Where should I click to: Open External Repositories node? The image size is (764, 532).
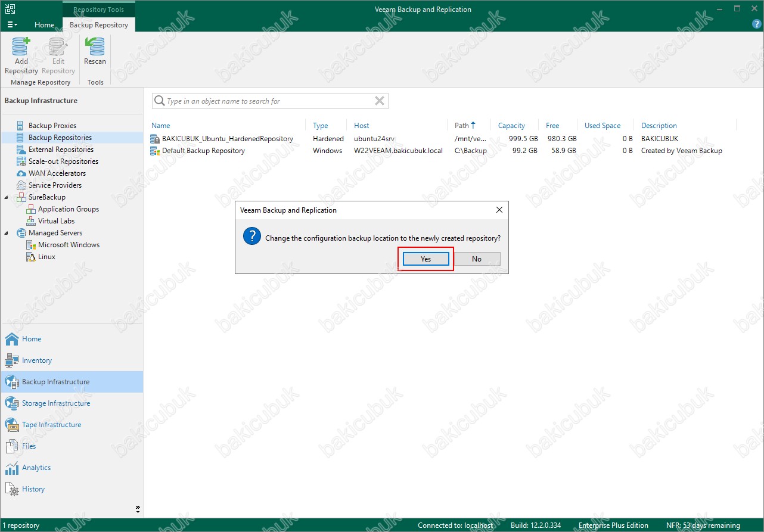(x=61, y=150)
